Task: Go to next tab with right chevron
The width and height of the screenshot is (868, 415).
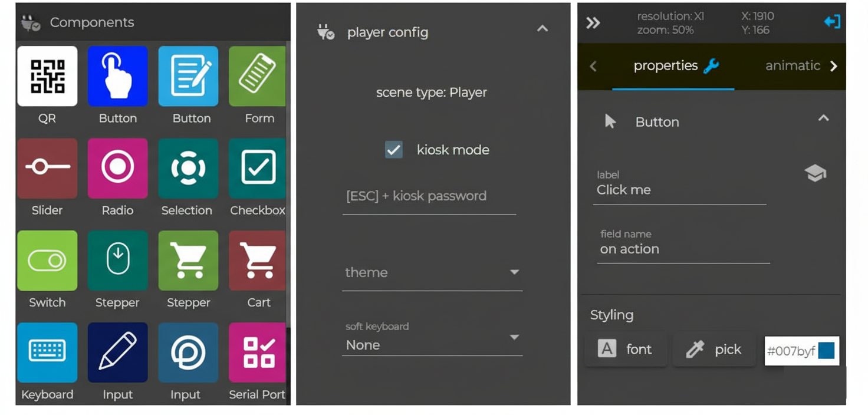Action: click(x=834, y=66)
